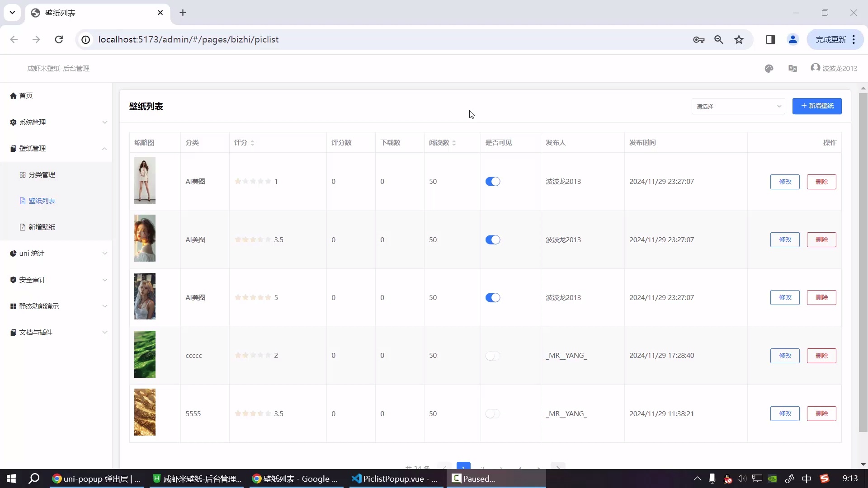The height and width of the screenshot is (488, 868).
Task: Open the 请选择 category dropdown
Action: (x=738, y=106)
